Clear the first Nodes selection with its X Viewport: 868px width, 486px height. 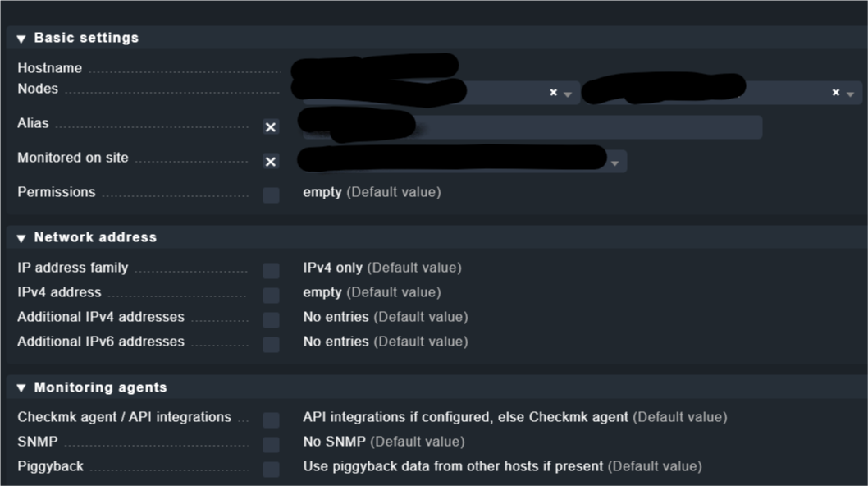click(x=553, y=93)
